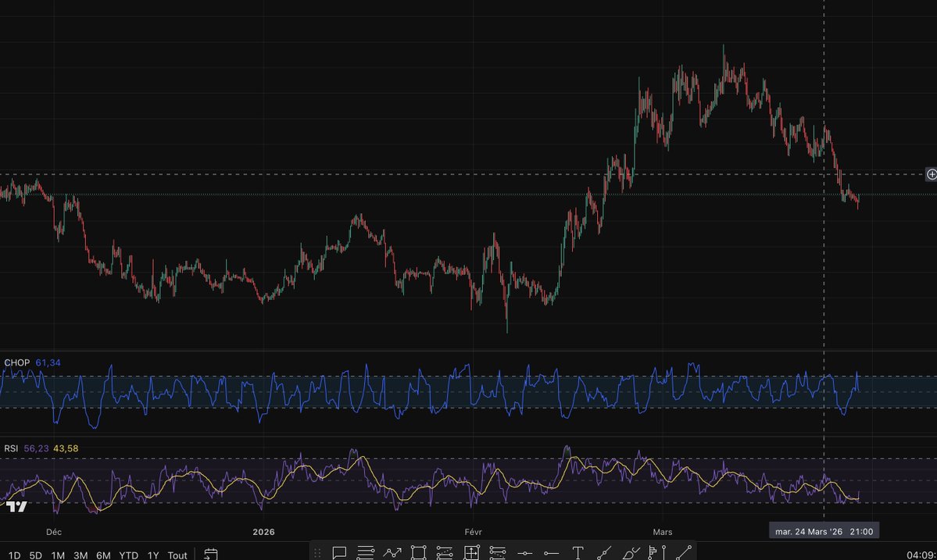
Task: Select the horizontal line tool
Action: (x=524, y=554)
